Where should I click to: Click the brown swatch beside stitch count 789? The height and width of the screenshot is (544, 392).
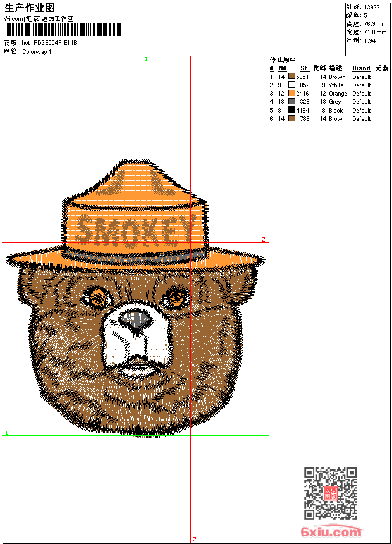click(x=291, y=118)
